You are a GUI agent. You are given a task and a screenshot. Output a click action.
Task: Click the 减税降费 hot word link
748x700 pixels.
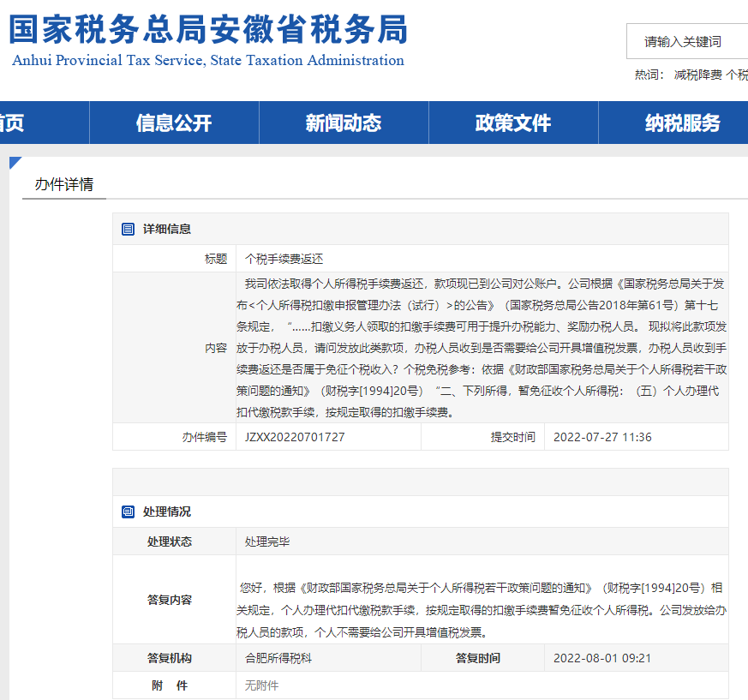pos(697,75)
